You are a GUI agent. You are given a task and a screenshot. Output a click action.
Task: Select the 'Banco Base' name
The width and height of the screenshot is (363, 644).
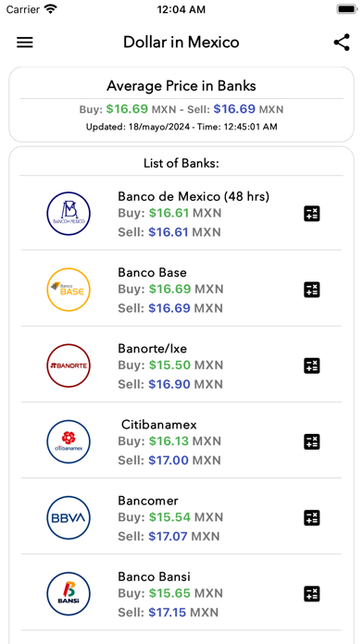tap(152, 273)
